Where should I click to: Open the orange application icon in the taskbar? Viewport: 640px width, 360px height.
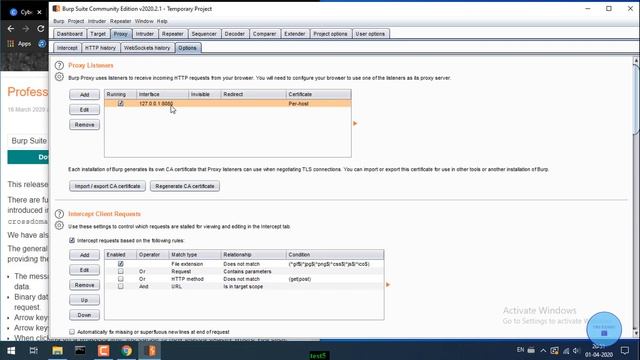point(103,351)
